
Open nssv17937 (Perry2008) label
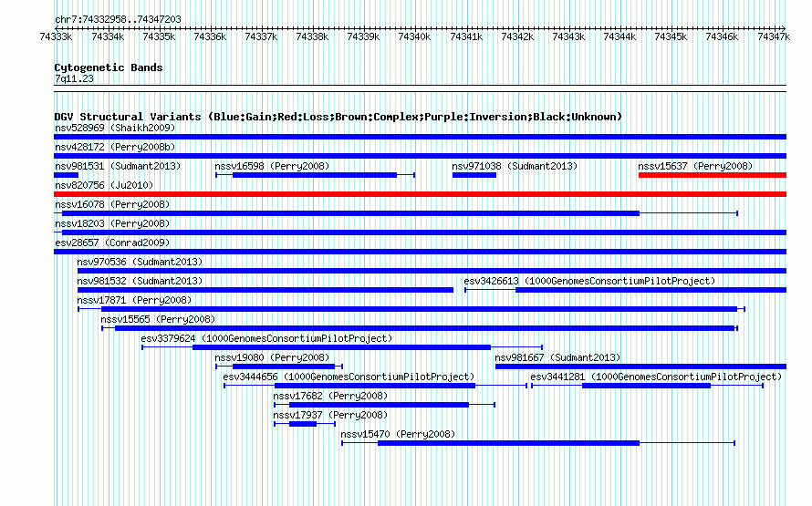point(330,415)
